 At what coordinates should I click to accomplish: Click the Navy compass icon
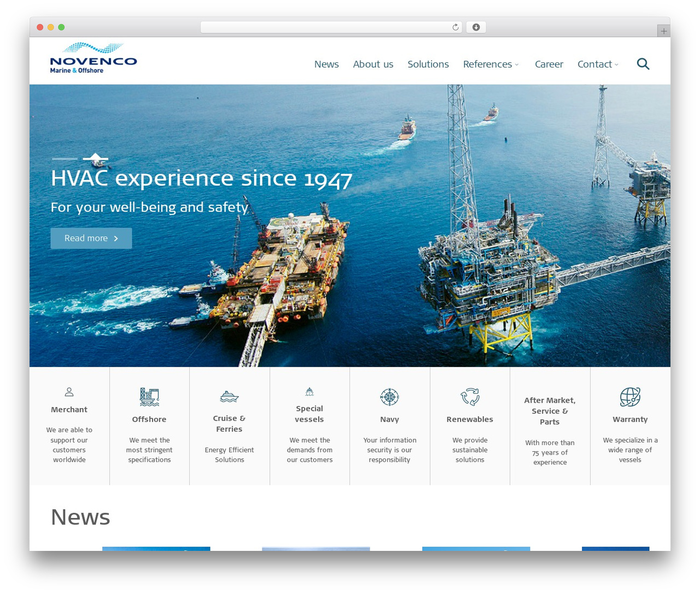pos(389,397)
